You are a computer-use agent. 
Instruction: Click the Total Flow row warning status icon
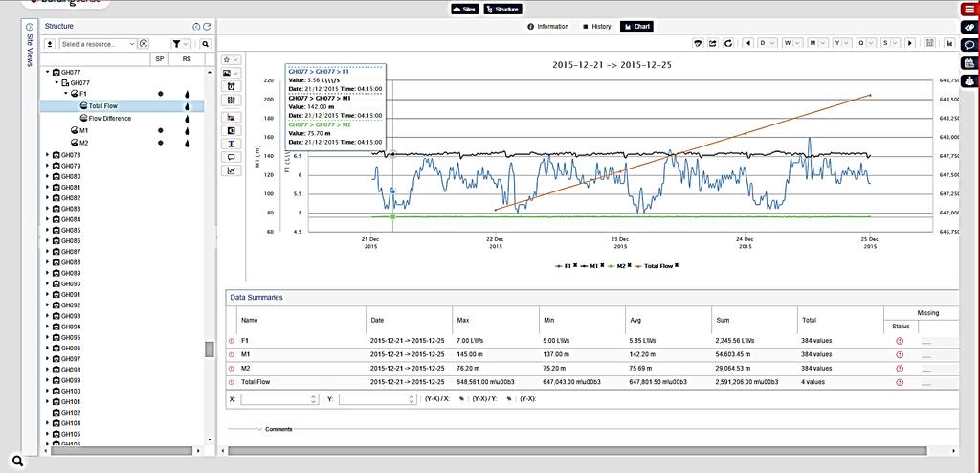pos(900,382)
